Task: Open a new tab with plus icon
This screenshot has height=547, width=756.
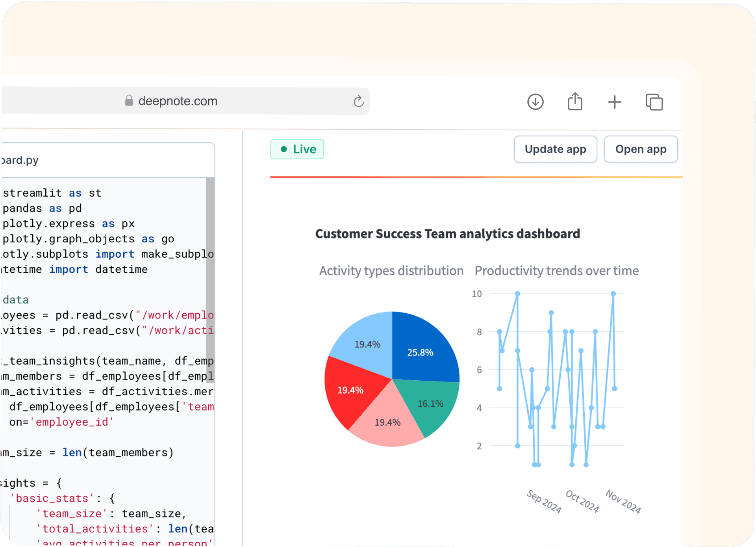Action: pyautogui.click(x=614, y=102)
